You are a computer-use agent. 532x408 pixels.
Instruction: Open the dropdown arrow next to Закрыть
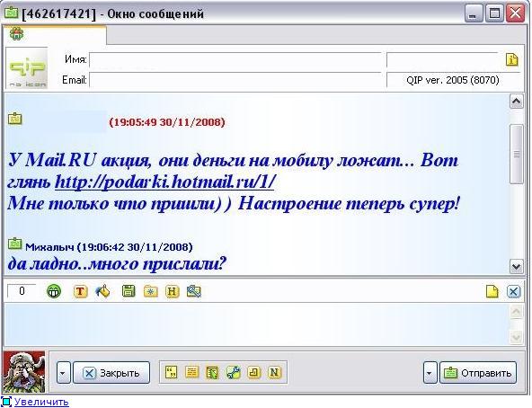[64, 373]
